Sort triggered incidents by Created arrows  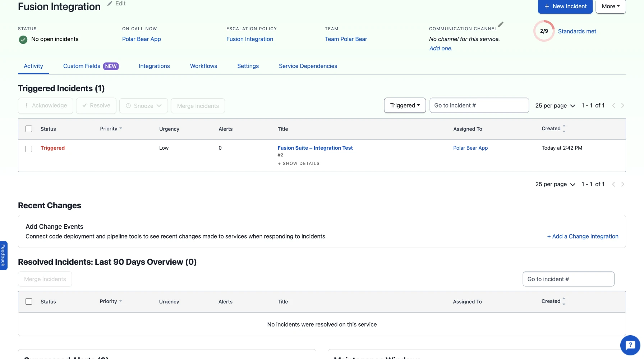point(564,129)
